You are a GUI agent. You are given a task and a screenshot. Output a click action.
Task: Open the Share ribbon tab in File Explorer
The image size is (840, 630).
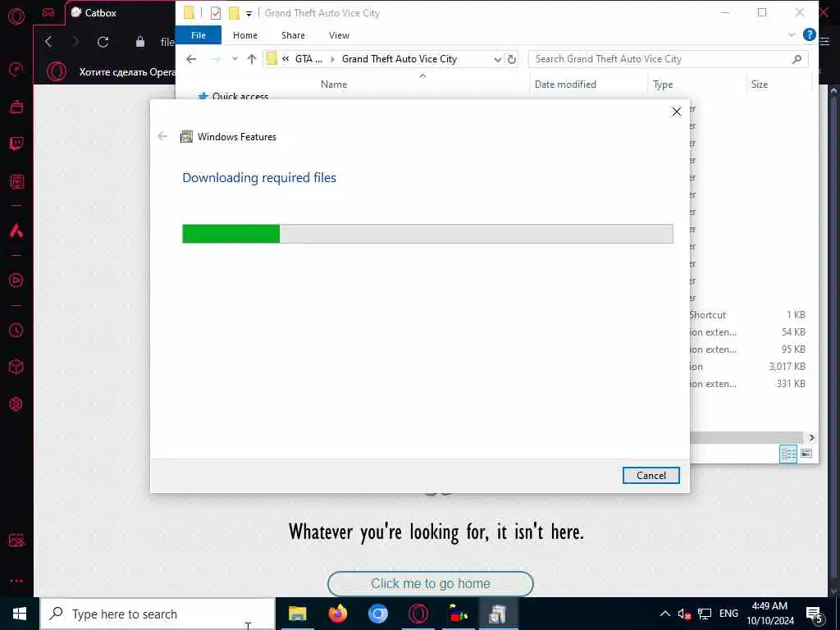point(293,35)
